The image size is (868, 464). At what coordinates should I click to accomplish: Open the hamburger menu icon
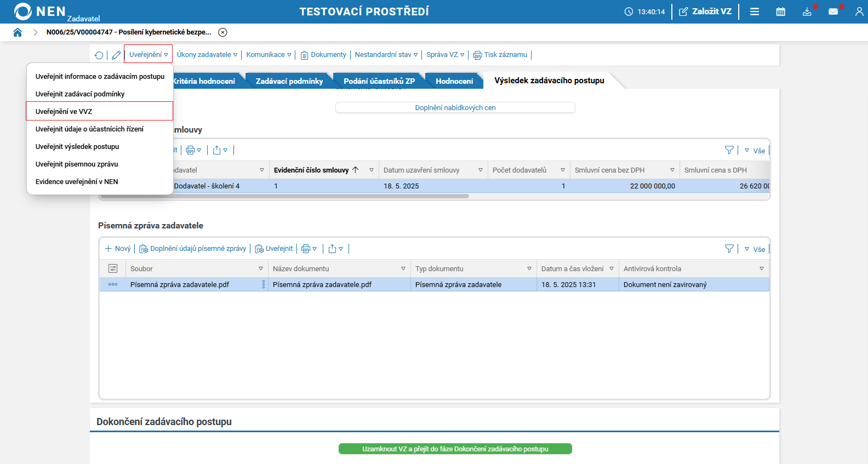(755, 12)
